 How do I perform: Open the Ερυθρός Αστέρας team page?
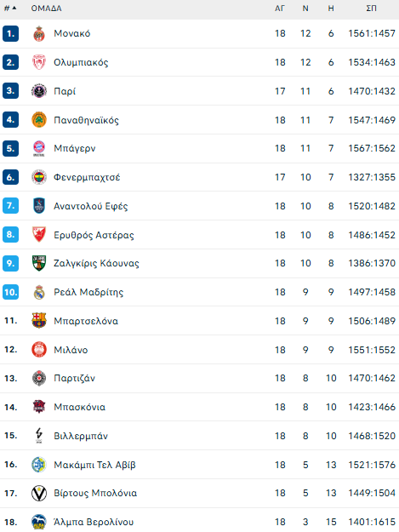click(x=94, y=235)
